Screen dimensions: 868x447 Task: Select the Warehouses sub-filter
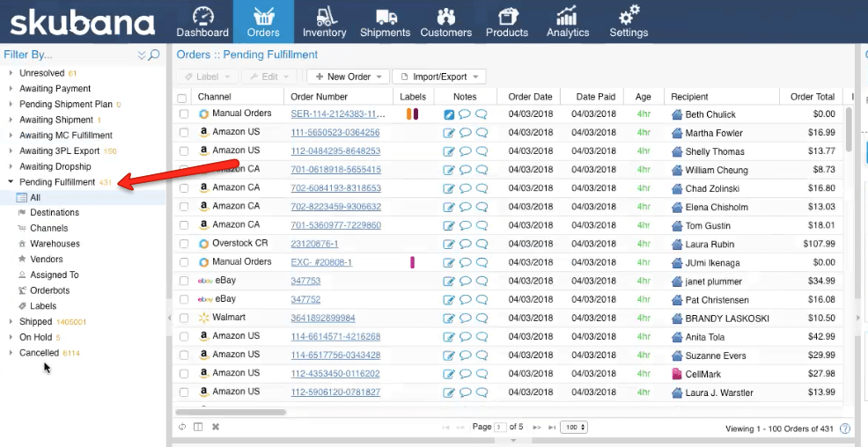55,244
